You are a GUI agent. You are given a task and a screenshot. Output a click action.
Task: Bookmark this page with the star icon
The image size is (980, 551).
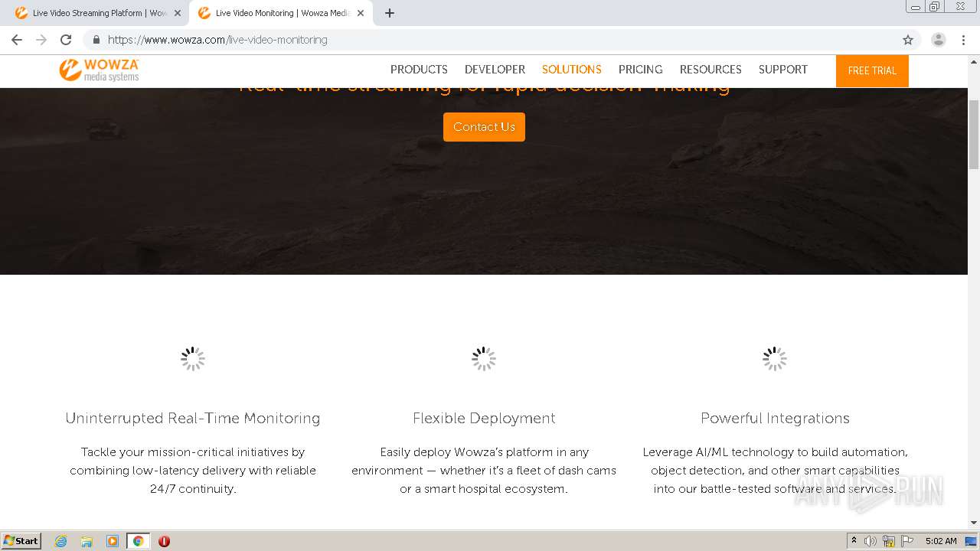click(x=908, y=40)
